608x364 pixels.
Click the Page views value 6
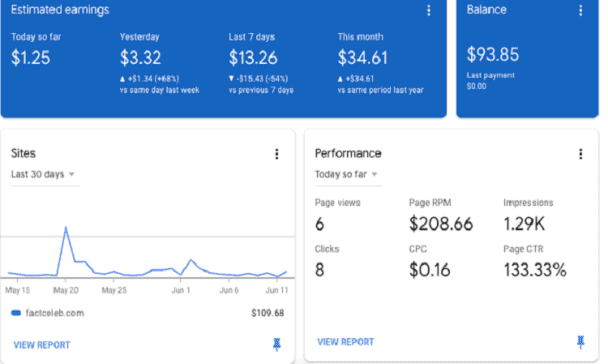pyautogui.click(x=320, y=224)
